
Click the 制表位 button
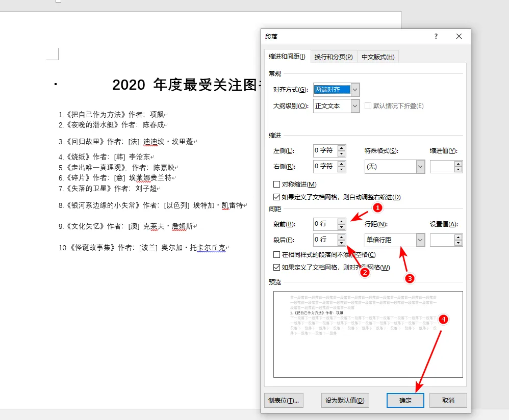(x=284, y=401)
